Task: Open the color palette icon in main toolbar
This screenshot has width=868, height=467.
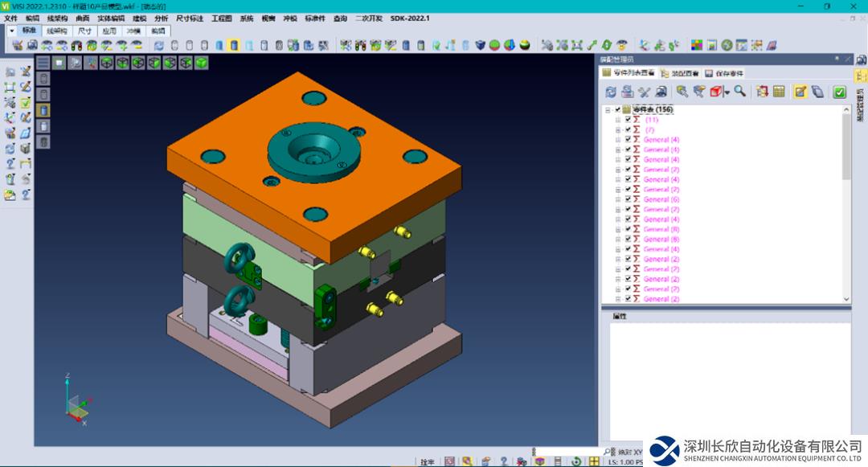Action: click(x=697, y=45)
